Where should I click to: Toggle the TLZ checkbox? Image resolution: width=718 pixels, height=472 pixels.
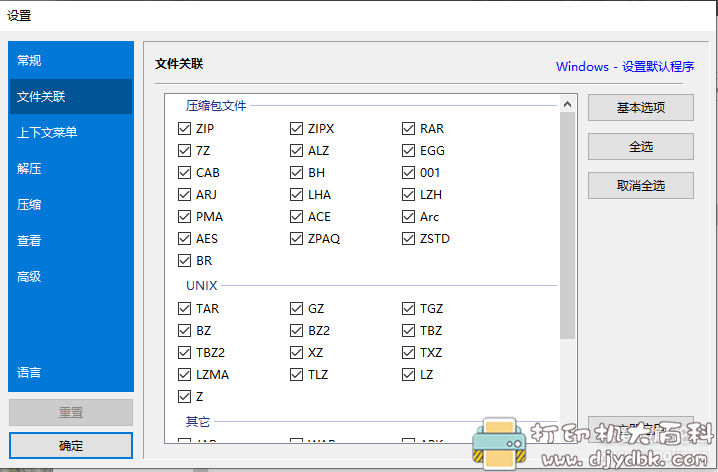click(296, 374)
